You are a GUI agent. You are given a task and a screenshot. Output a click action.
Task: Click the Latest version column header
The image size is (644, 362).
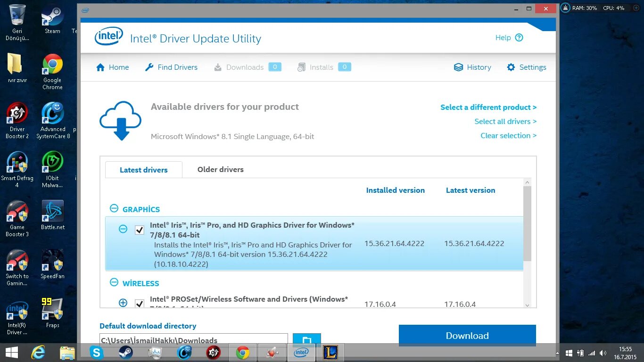click(471, 190)
